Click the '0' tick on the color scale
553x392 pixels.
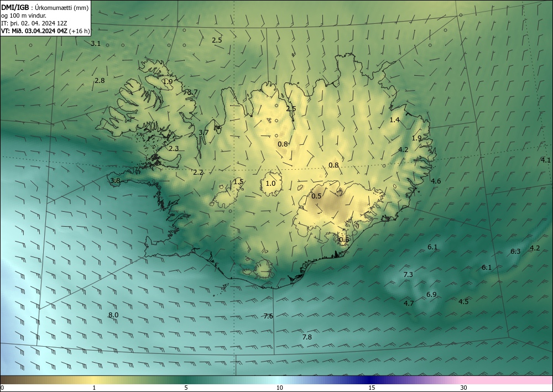click(x=2, y=388)
